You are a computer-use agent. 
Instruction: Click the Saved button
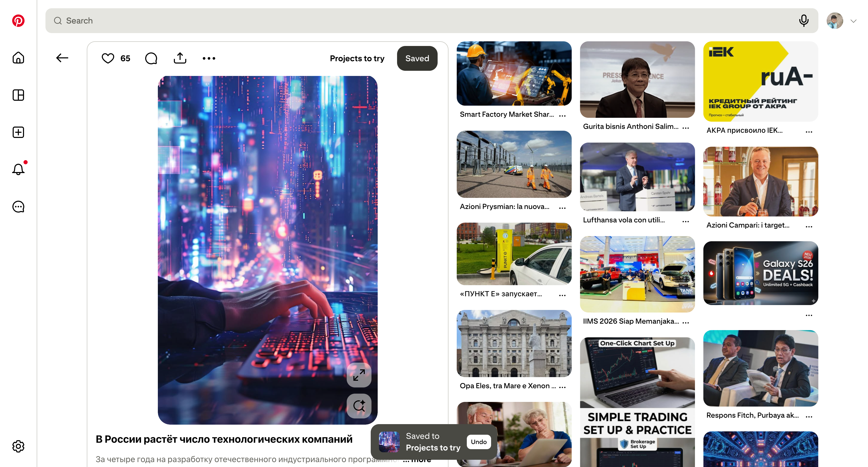[417, 58]
